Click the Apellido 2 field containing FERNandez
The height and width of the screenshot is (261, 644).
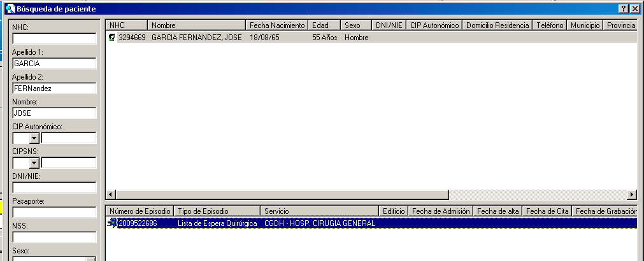[54, 88]
